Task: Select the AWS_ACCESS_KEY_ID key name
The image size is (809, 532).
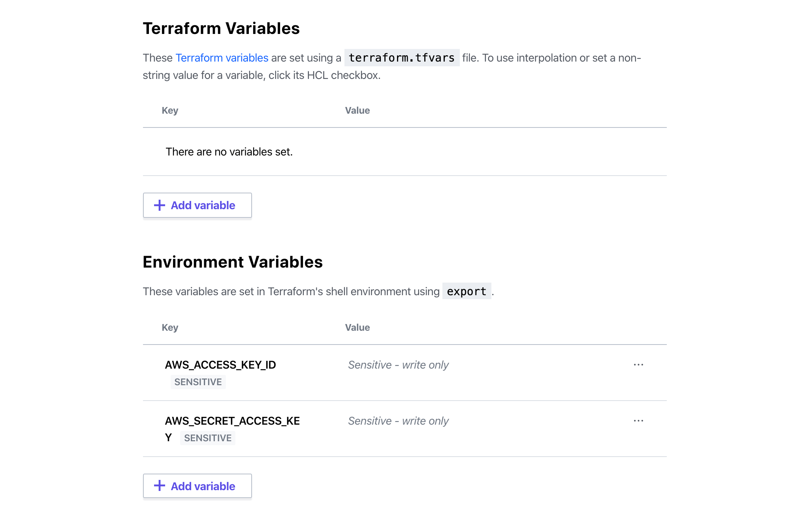Action: click(x=220, y=365)
